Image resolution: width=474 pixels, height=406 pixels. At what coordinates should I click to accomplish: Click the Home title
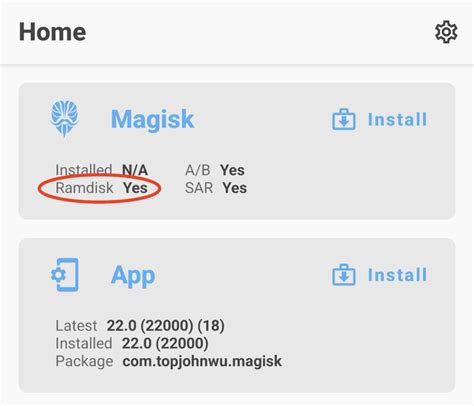click(52, 32)
